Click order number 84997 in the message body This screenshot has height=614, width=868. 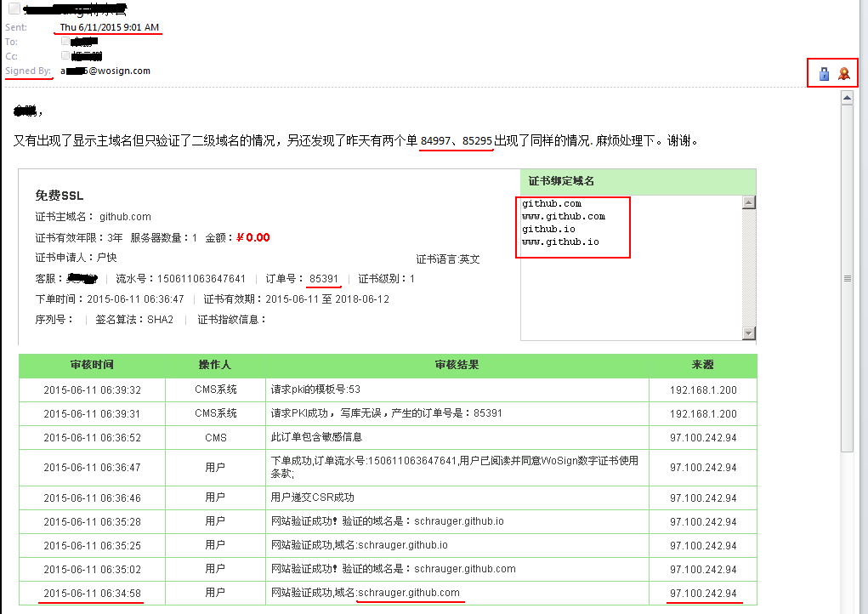pos(435,140)
